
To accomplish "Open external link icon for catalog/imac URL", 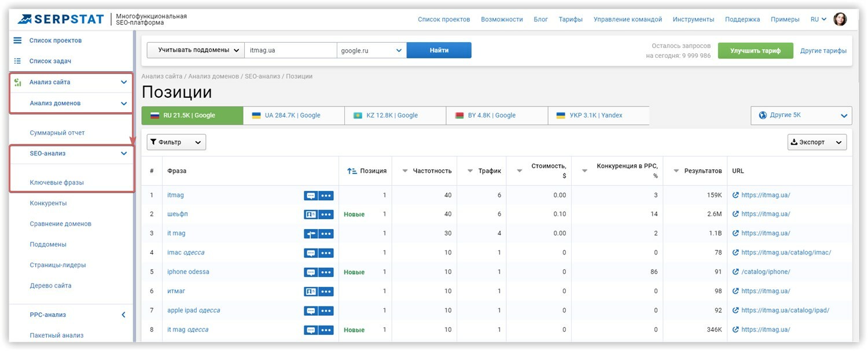I will pyautogui.click(x=735, y=253).
